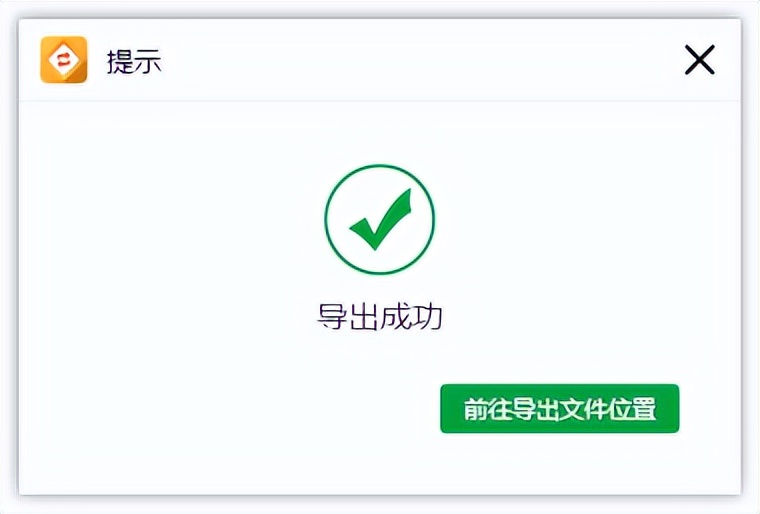This screenshot has height=514, width=760.
Task: Click the 导出成功 message text
Action: [380, 317]
